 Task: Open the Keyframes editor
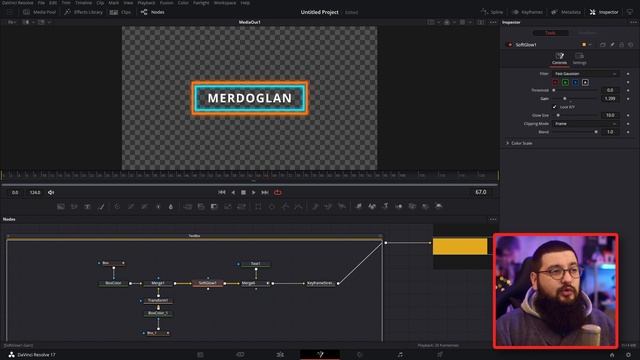(527, 12)
